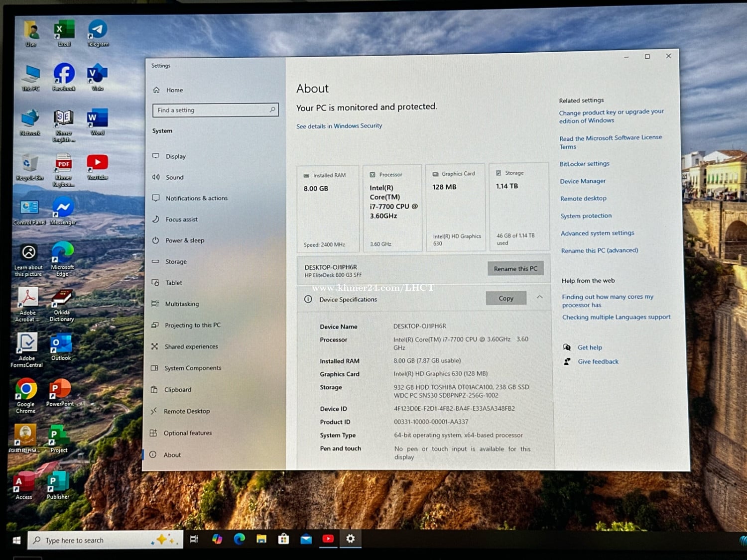
Task: Click See details in Windows Security
Action: pyautogui.click(x=339, y=126)
